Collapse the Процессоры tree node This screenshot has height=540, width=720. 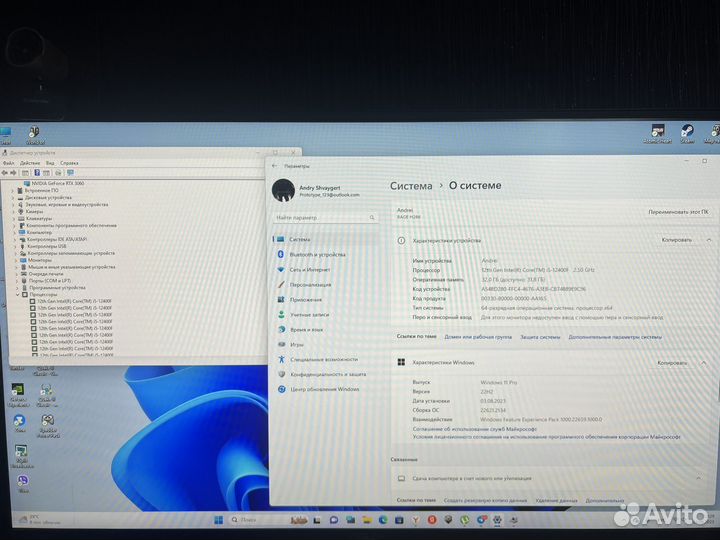pos(18,294)
